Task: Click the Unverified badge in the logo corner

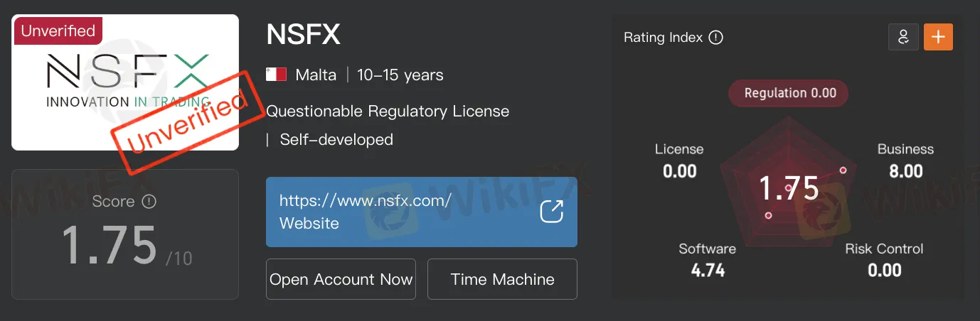Action: click(x=58, y=31)
